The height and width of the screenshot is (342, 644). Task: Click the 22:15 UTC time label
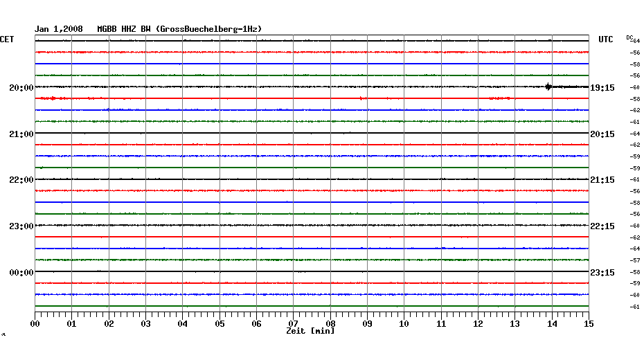602,226
